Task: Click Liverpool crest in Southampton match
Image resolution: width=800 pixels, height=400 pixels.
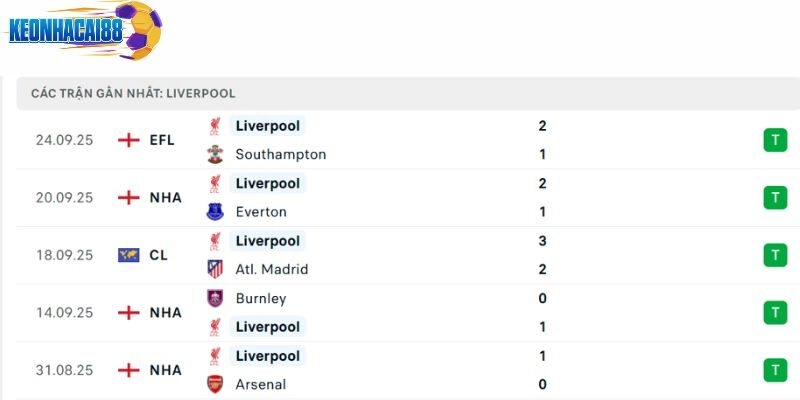Action: point(215,126)
